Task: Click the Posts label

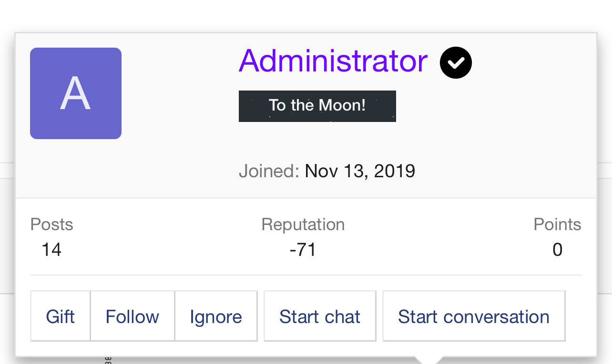Action: [x=52, y=224]
